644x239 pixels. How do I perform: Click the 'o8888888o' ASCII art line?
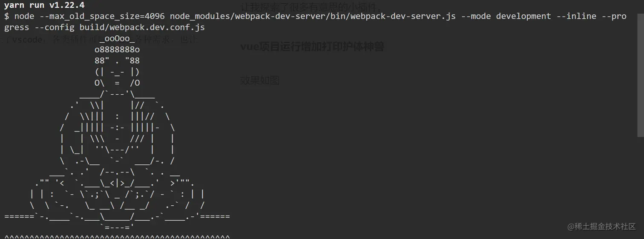click(117, 50)
